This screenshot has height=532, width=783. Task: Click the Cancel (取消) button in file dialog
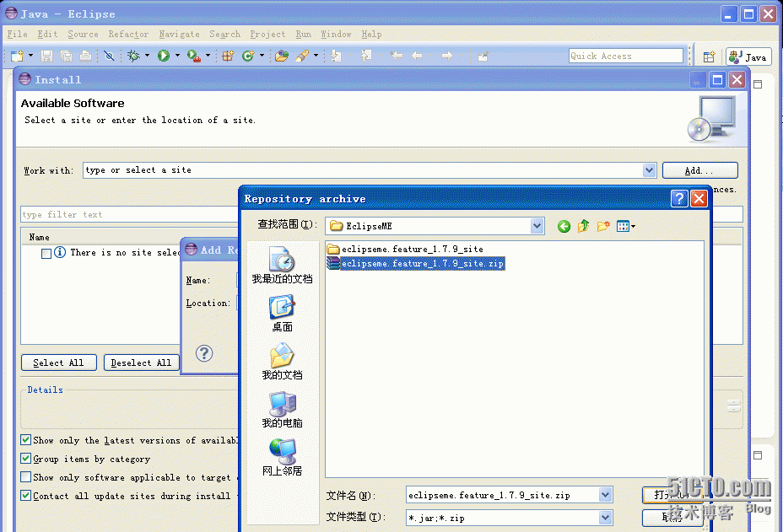[672, 518]
